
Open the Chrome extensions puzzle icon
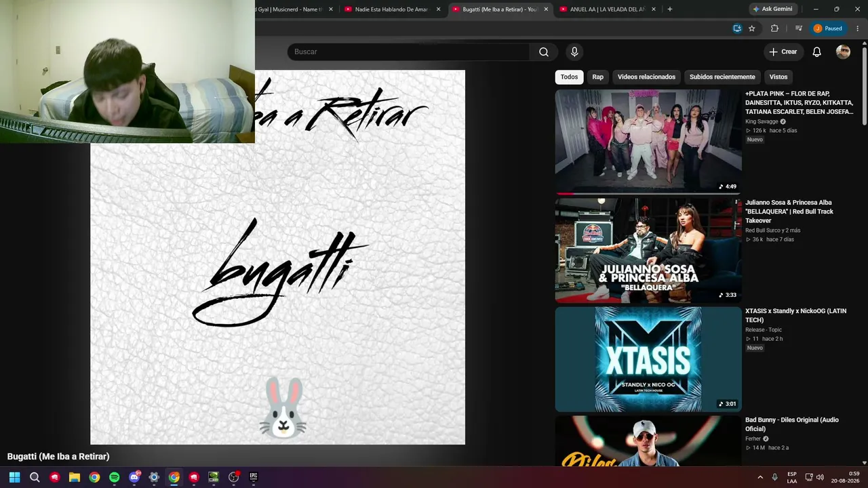coord(774,28)
